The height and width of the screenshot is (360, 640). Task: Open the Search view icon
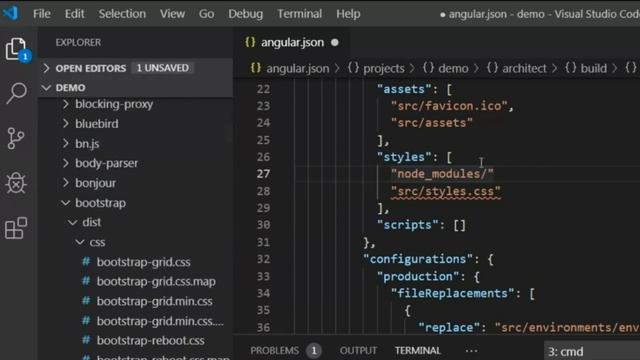tap(17, 93)
